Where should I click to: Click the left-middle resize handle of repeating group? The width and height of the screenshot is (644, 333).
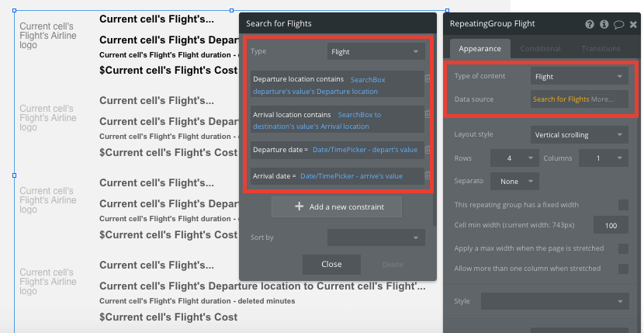(15, 175)
